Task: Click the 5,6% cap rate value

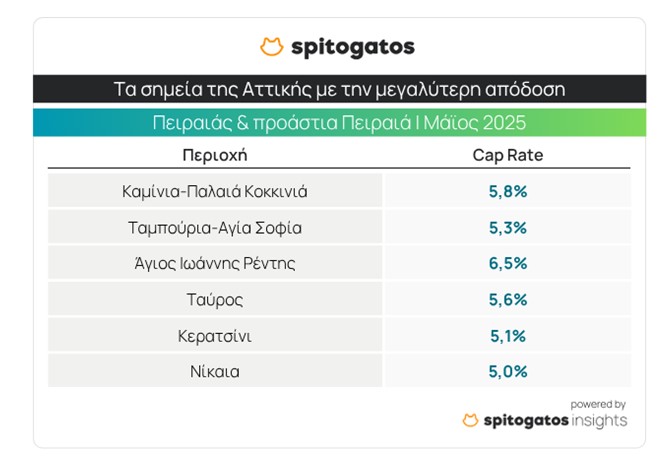Action: (507, 299)
